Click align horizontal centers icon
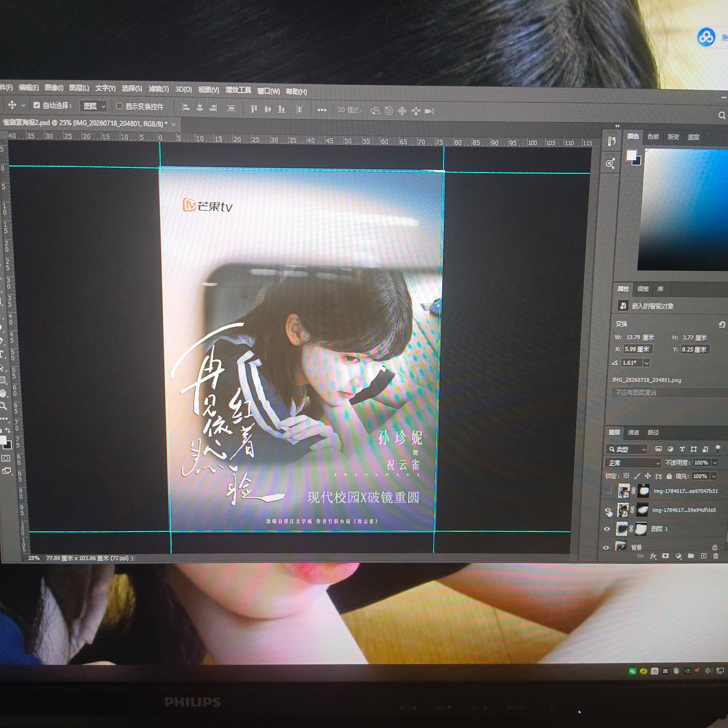This screenshot has width=728, height=728. point(200,108)
